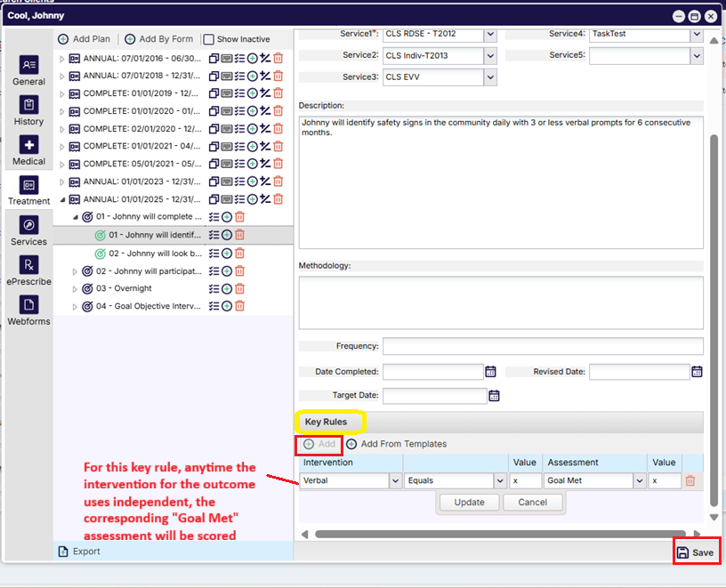
Task: Focus the Intervention Value field
Action: [526, 480]
